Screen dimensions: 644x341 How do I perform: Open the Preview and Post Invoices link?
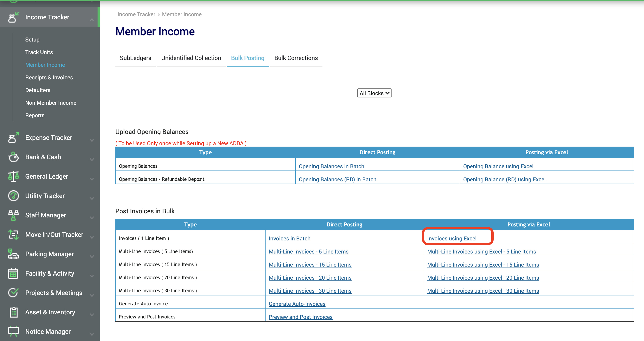click(301, 317)
